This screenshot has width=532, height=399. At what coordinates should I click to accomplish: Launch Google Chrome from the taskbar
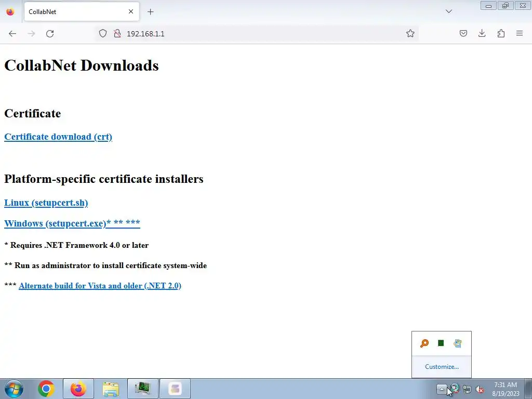tap(46, 389)
